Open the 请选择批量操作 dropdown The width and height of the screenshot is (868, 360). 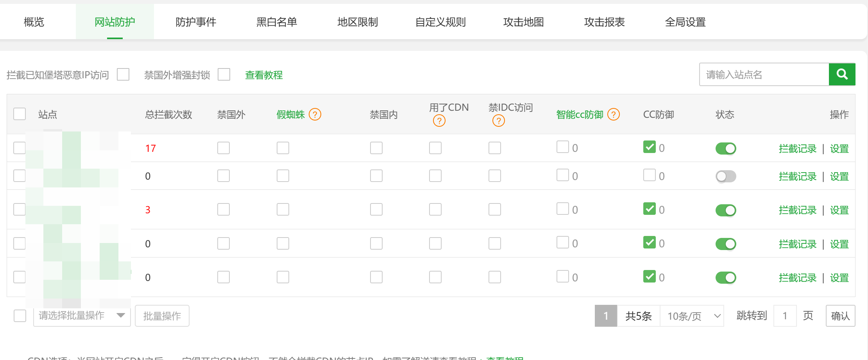point(81,315)
